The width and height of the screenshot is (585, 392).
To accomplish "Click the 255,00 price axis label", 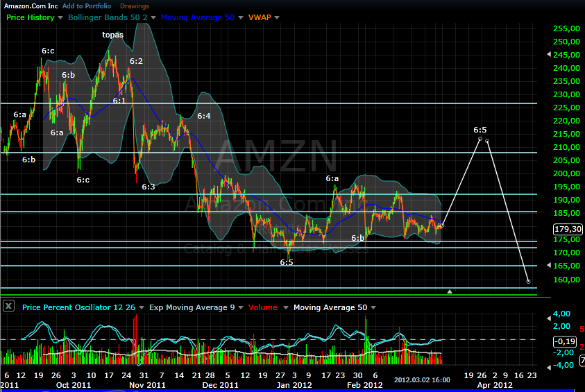I will [566, 28].
